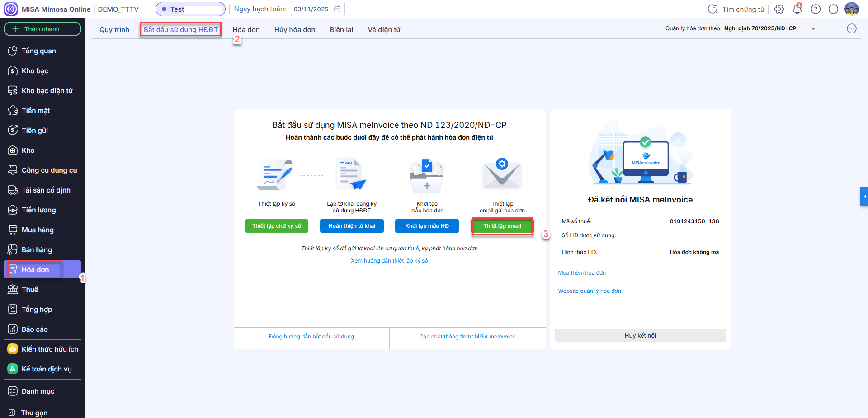Select the Tiền mặt piggy bank icon
This screenshot has height=418, width=868.
click(x=13, y=110)
